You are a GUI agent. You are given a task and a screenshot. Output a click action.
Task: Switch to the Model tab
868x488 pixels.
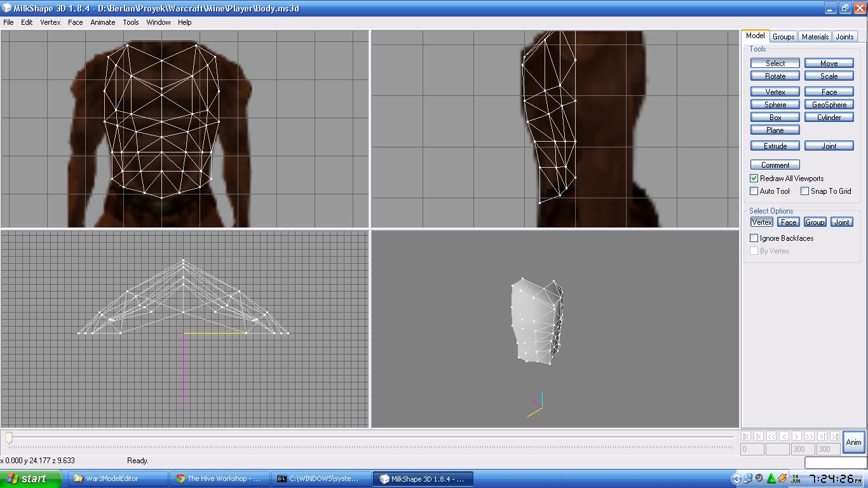point(755,36)
